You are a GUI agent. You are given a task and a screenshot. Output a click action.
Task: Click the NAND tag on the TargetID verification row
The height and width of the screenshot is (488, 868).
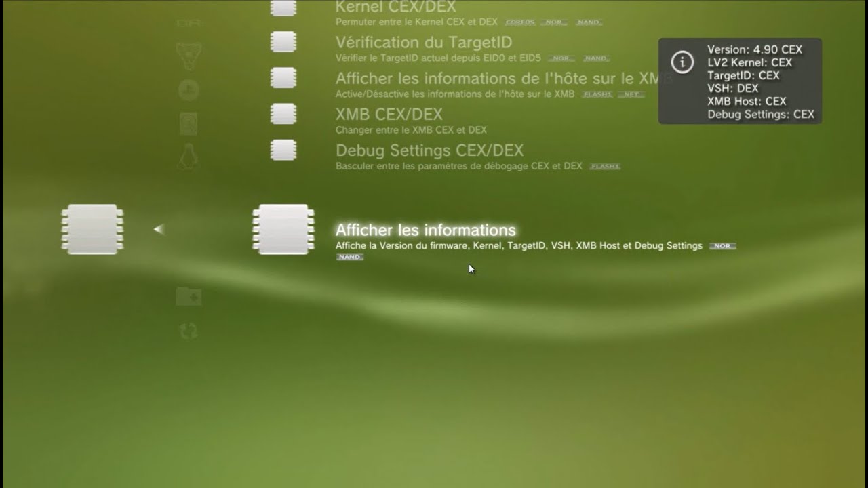(596, 58)
